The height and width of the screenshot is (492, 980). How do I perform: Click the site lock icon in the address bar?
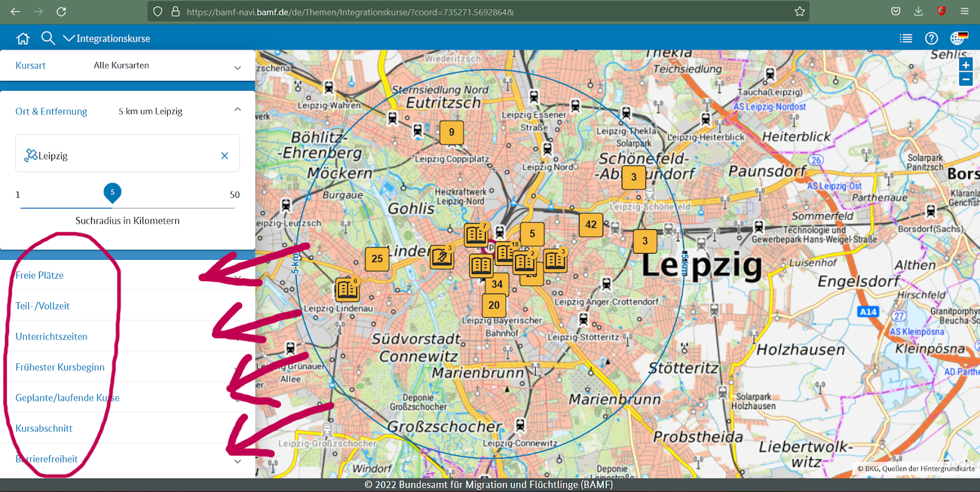[x=175, y=12]
